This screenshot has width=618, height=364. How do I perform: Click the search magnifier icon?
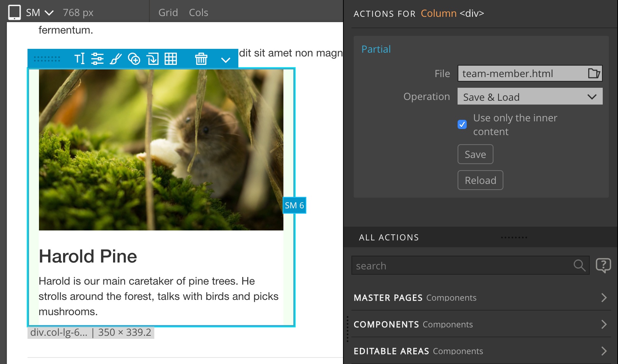(x=579, y=265)
